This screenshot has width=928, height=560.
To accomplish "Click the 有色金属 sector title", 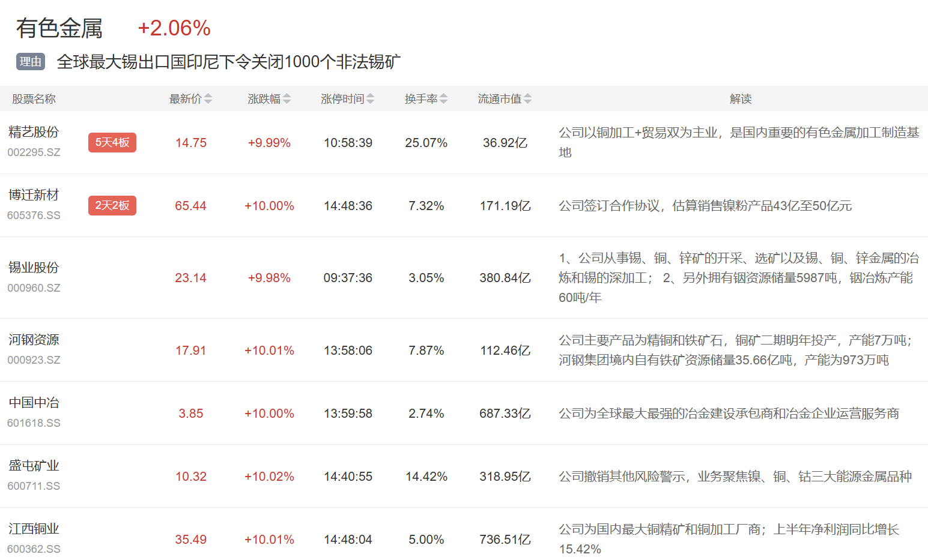I will (x=59, y=28).
